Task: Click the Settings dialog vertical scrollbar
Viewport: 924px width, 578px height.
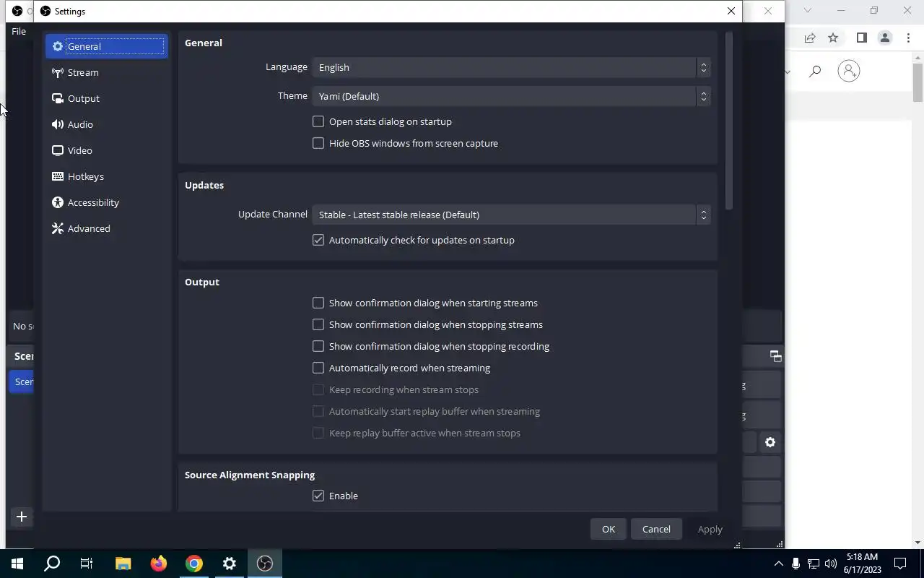Action: pos(728,121)
